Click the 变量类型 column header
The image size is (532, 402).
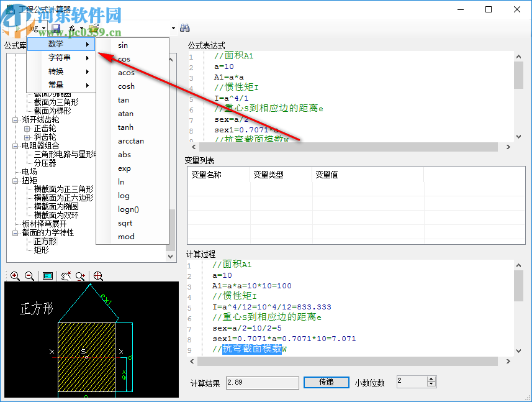pos(281,175)
